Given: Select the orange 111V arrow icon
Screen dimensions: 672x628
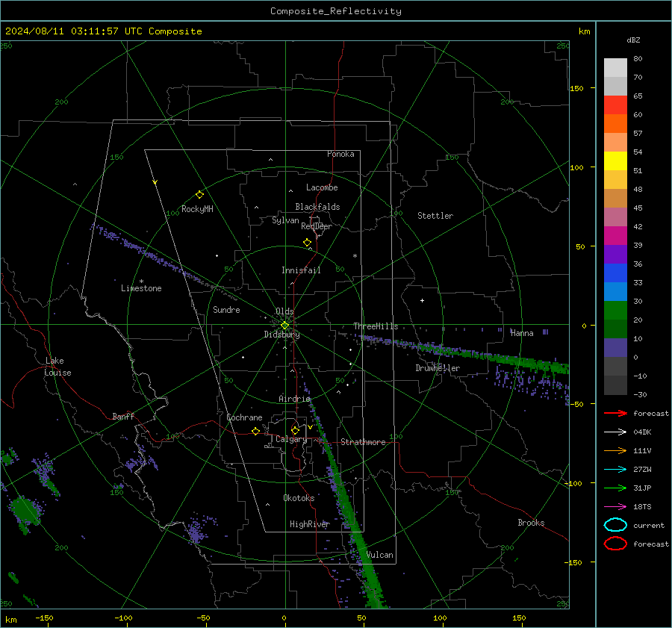Looking at the screenshot, I should (615, 450).
